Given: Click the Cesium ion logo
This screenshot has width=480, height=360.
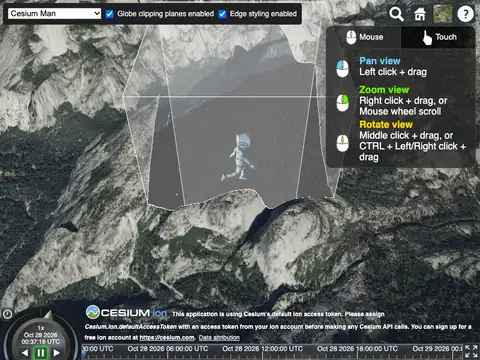Looking at the screenshot, I should (x=126, y=312).
